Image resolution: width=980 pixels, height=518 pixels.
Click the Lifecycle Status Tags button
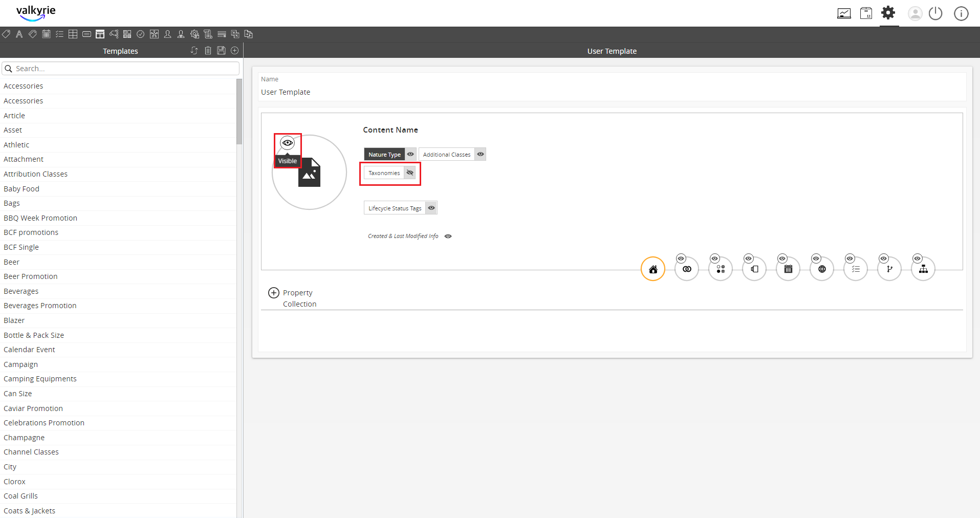[395, 208]
